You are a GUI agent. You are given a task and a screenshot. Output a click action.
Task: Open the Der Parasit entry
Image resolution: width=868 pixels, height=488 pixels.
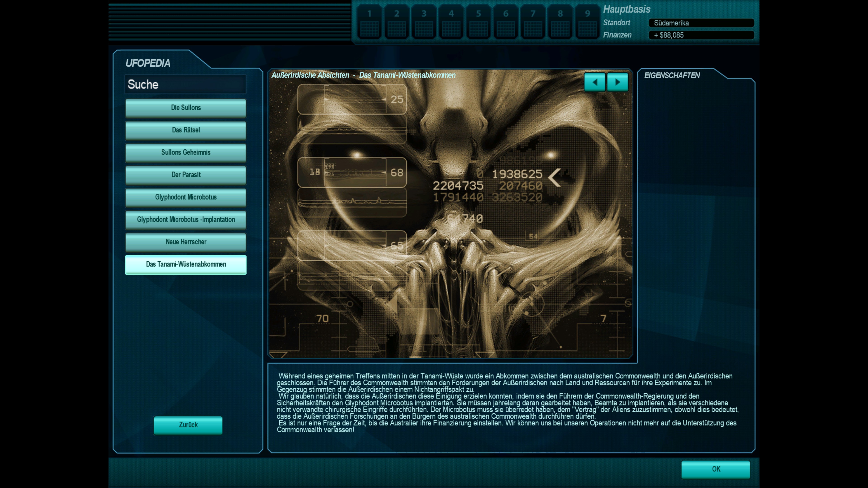click(186, 175)
